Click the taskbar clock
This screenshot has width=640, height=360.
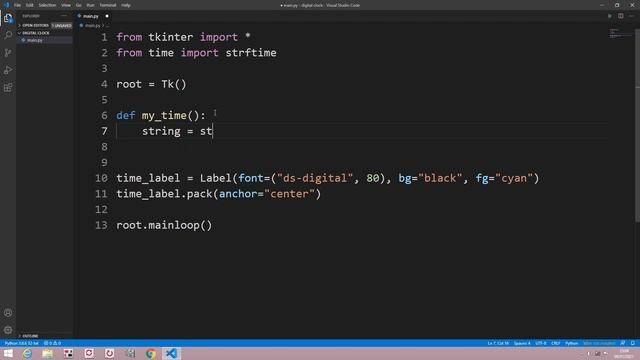pyautogui.click(x=624, y=353)
